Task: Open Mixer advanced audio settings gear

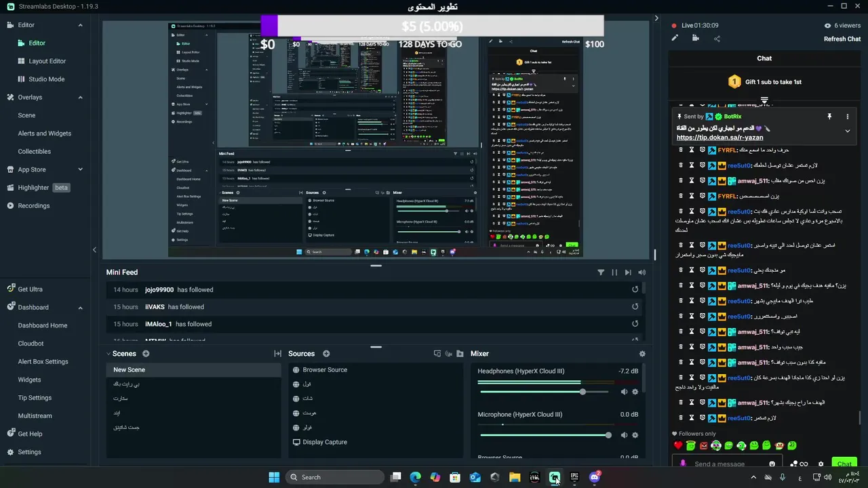Action: click(642, 354)
